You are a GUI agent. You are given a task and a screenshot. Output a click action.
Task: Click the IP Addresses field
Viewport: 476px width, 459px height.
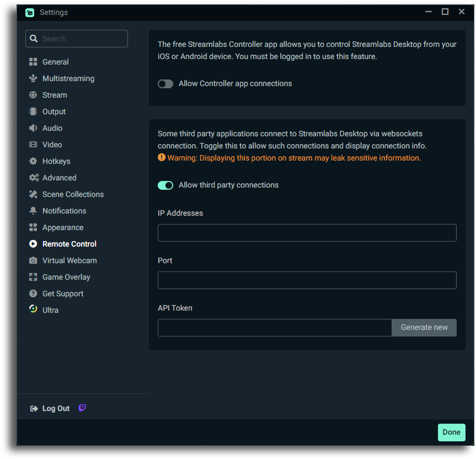coord(307,233)
